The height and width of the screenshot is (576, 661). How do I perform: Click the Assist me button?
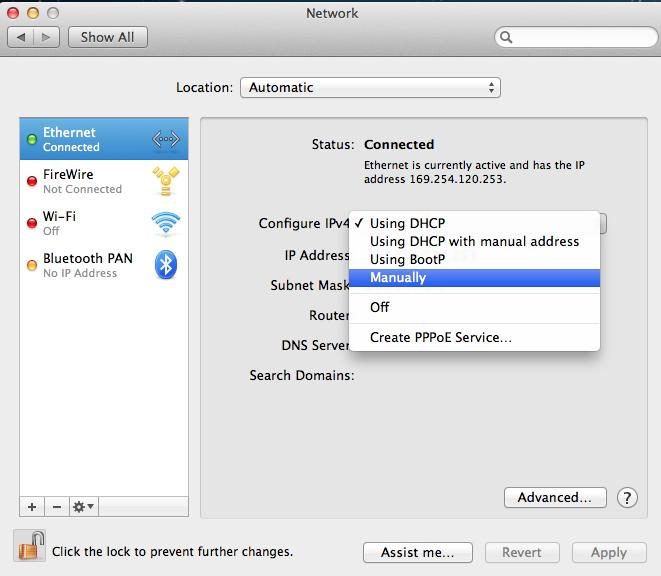click(417, 552)
